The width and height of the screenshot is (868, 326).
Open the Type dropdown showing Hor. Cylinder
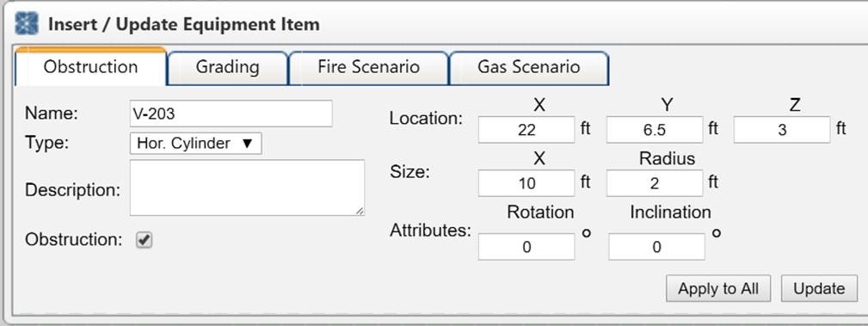click(x=195, y=144)
